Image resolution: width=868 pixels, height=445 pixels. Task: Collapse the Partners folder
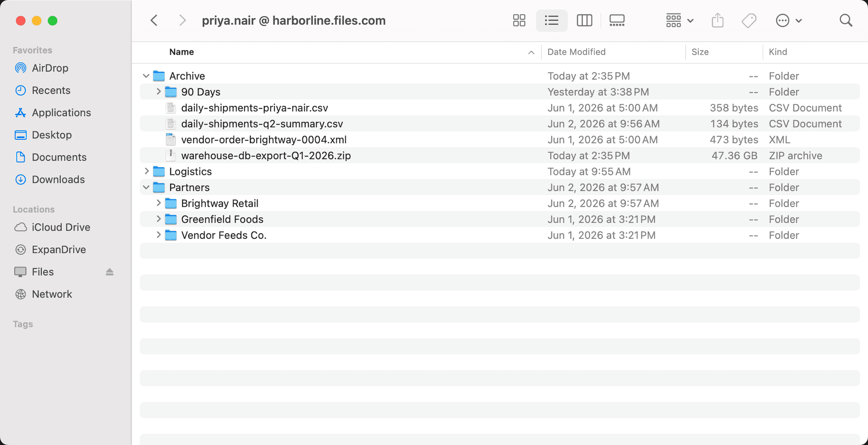point(146,188)
